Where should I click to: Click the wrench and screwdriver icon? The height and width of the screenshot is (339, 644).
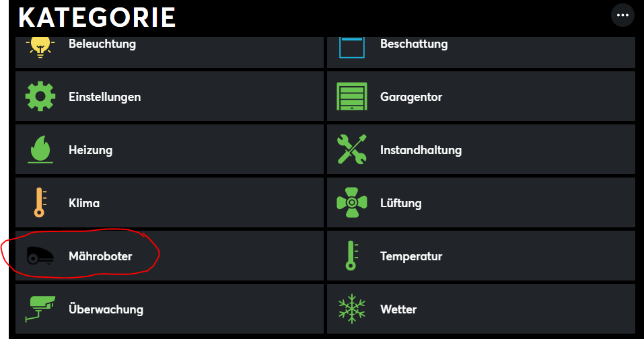pos(351,150)
